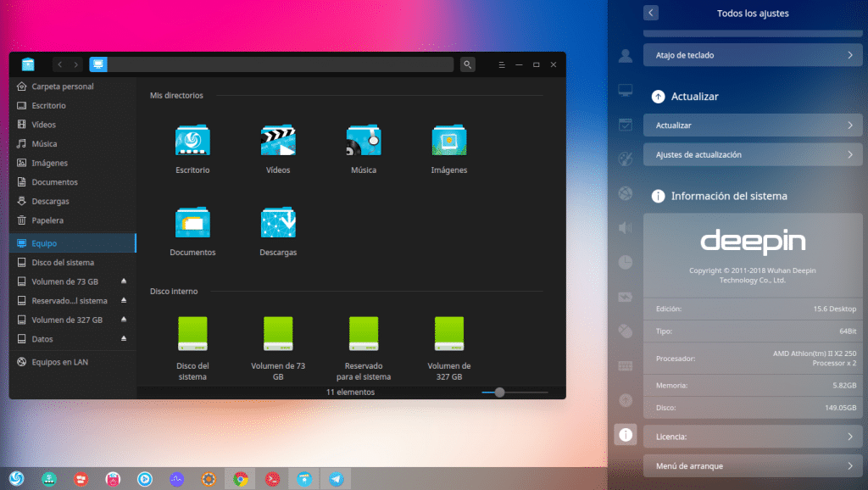This screenshot has width=868, height=490.
Task: Click the file manager search icon
Action: coord(468,64)
